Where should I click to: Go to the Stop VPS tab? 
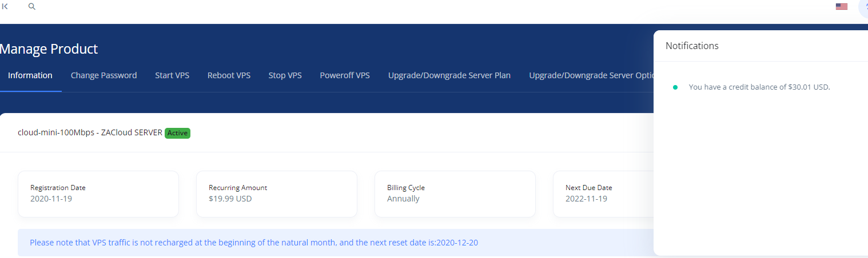coord(285,75)
